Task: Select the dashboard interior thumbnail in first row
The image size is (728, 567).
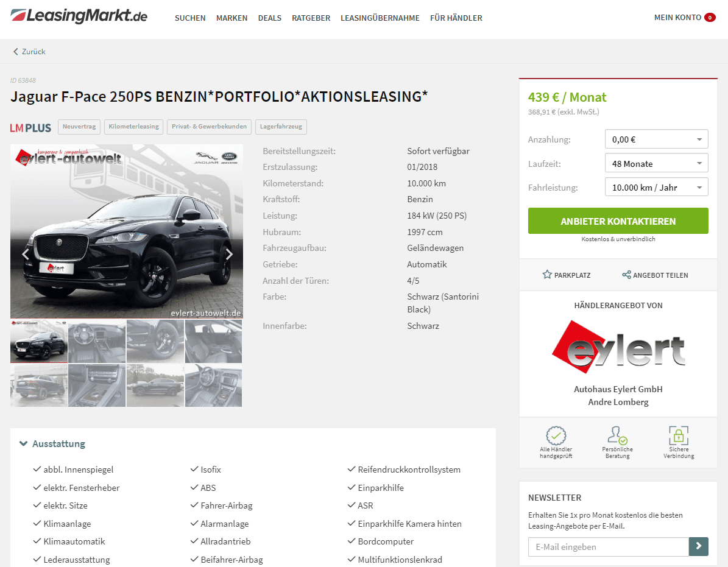Action: tap(97, 341)
